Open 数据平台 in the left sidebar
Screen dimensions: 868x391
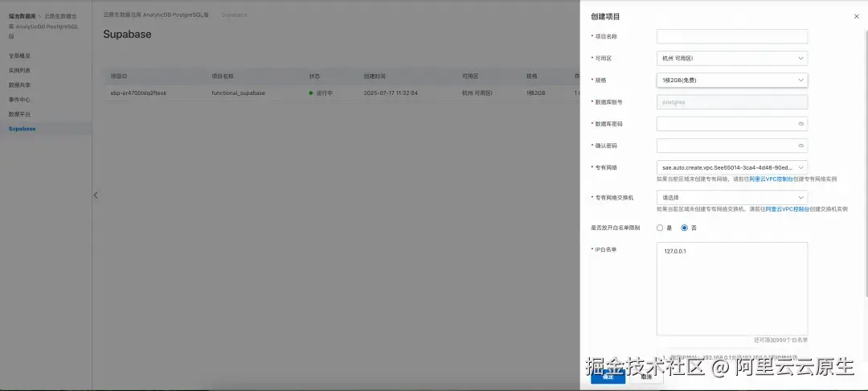(20, 114)
